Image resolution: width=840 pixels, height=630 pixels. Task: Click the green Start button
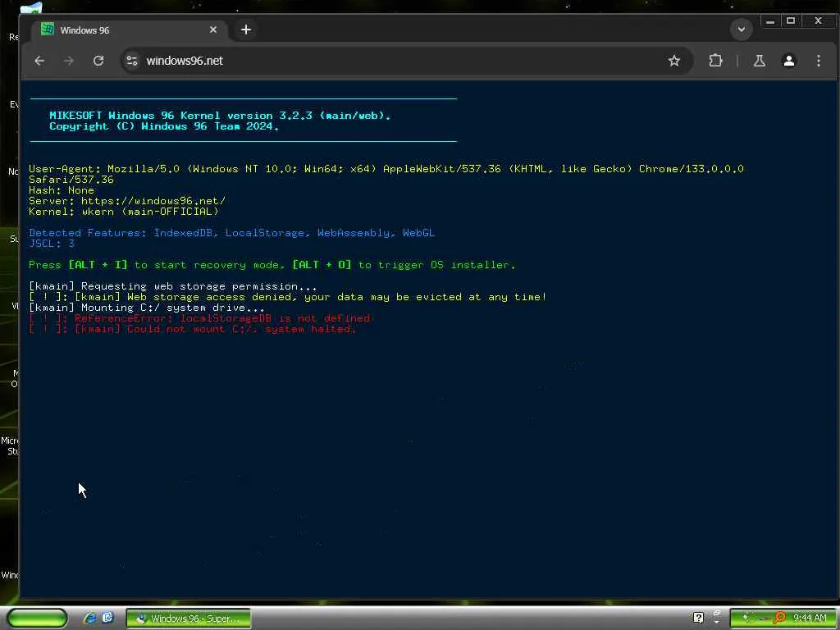click(x=36, y=619)
